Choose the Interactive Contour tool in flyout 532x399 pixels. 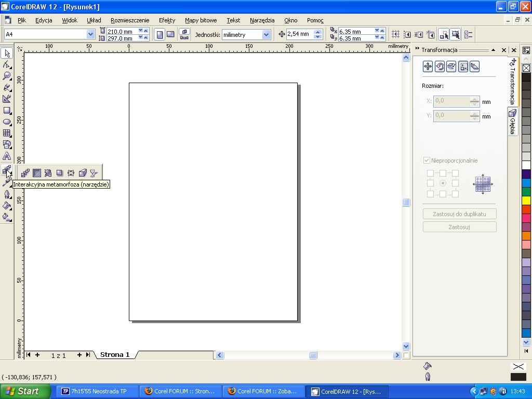click(37, 173)
